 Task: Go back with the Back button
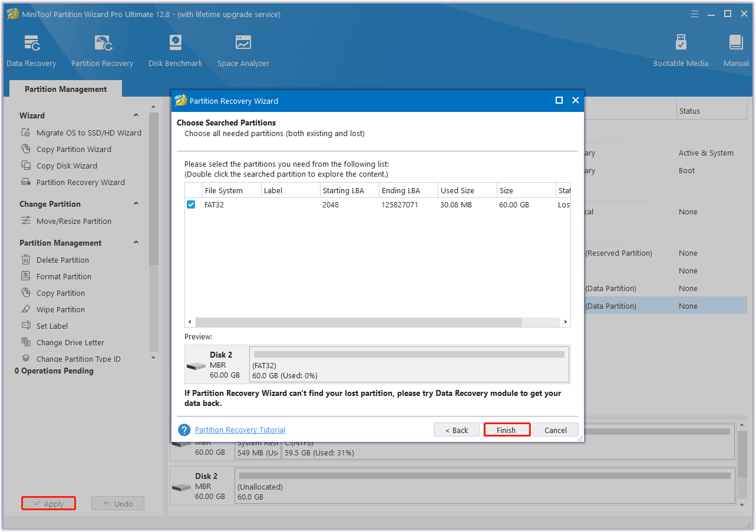pyautogui.click(x=457, y=430)
